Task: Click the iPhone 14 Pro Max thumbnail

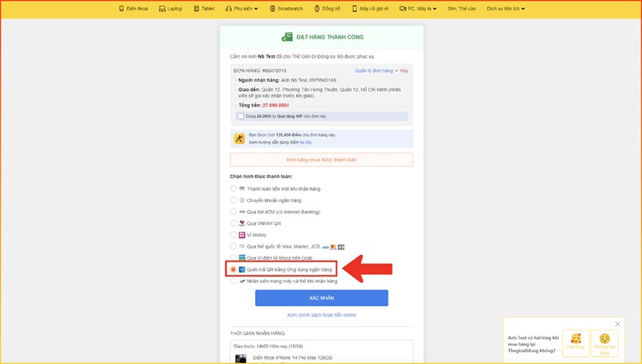Action: point(241,358)
